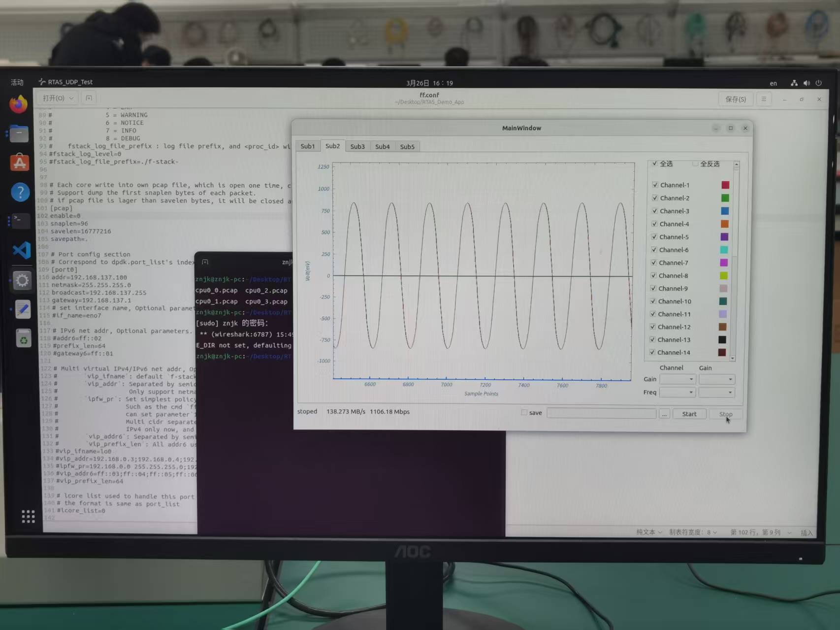Open the Freq channel dropdown

pyautogui.click(x=677, y=392)
